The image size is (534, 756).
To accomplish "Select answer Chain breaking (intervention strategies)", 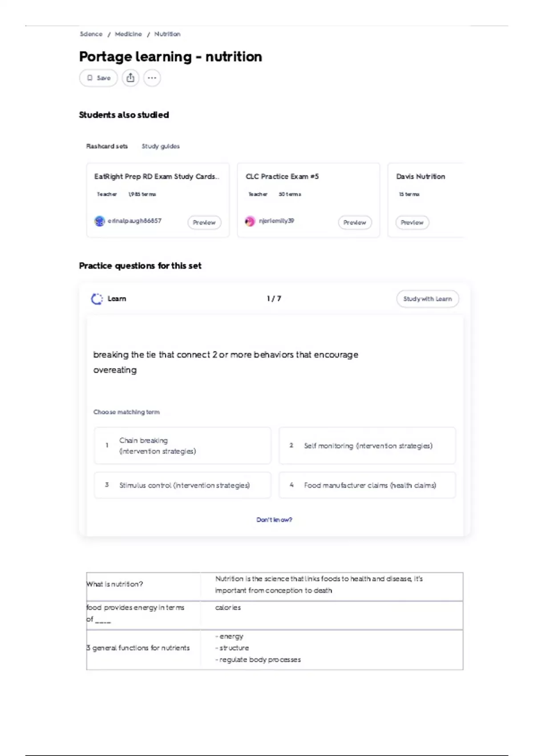I will click(182, 446).
